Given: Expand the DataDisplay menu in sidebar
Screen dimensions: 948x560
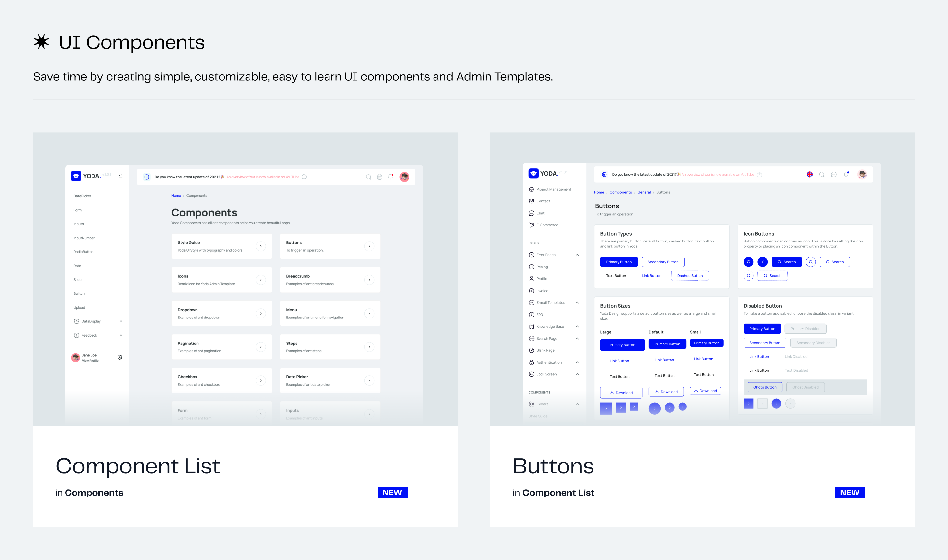Looking at the screenshot, I should pyautogui.click(x=98, y=321).
